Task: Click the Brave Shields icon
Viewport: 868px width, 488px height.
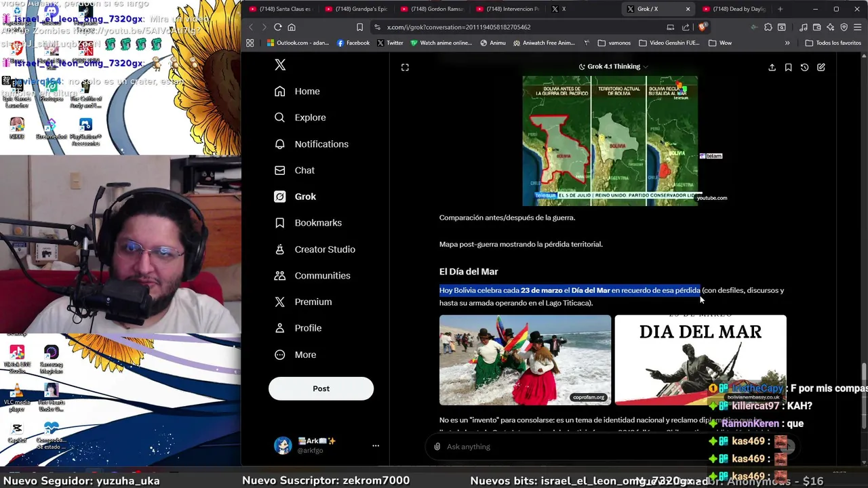Action: [x=702, y=27]
